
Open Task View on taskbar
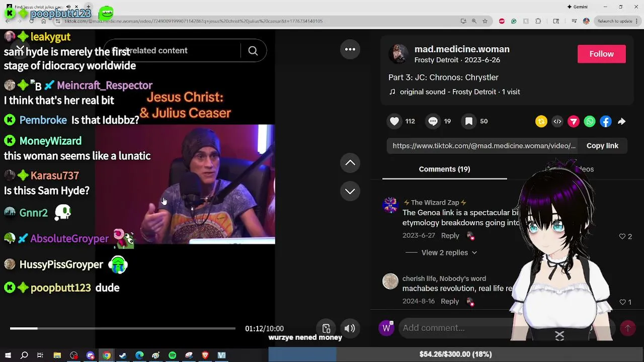pos(40,355)
